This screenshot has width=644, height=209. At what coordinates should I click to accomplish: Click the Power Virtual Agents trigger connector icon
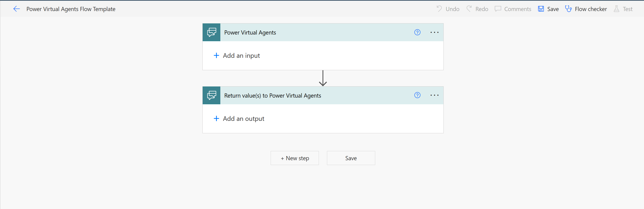212,32
